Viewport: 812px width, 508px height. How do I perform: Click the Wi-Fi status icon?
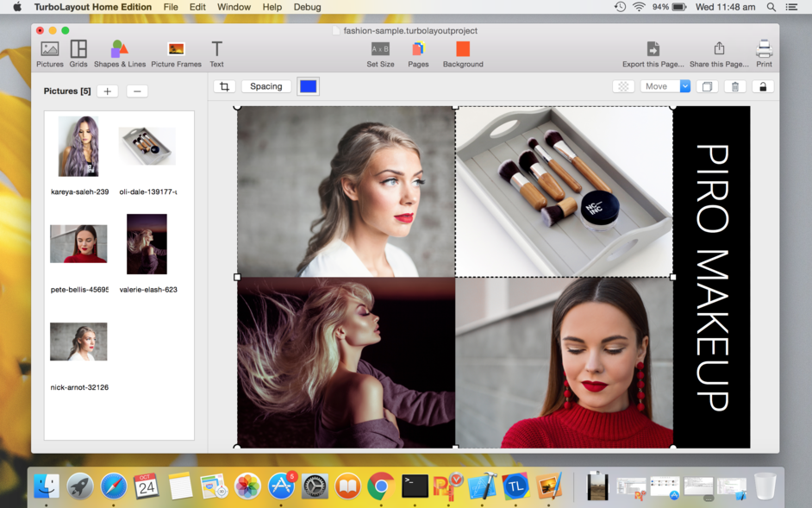point(639,7)
